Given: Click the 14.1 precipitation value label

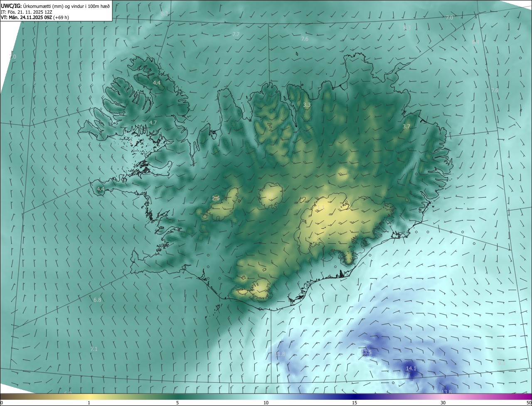Looking at the screenshot, I should point(411,368).
